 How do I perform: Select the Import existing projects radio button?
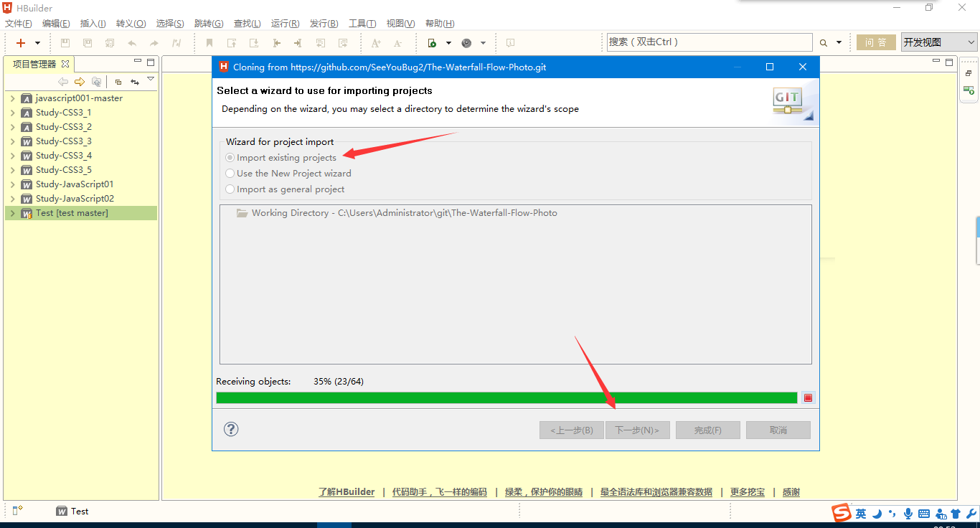tap(230, 158)
